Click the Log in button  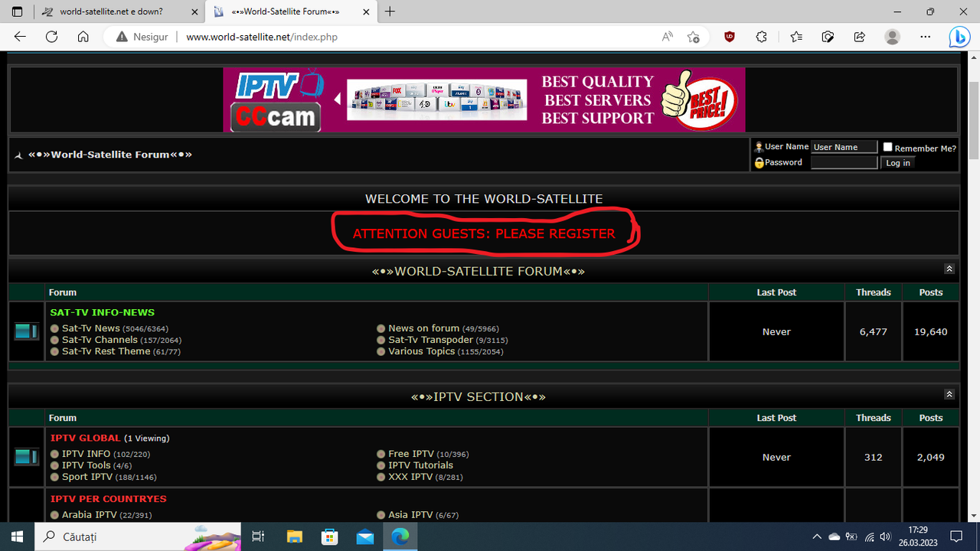click(898, 163)
